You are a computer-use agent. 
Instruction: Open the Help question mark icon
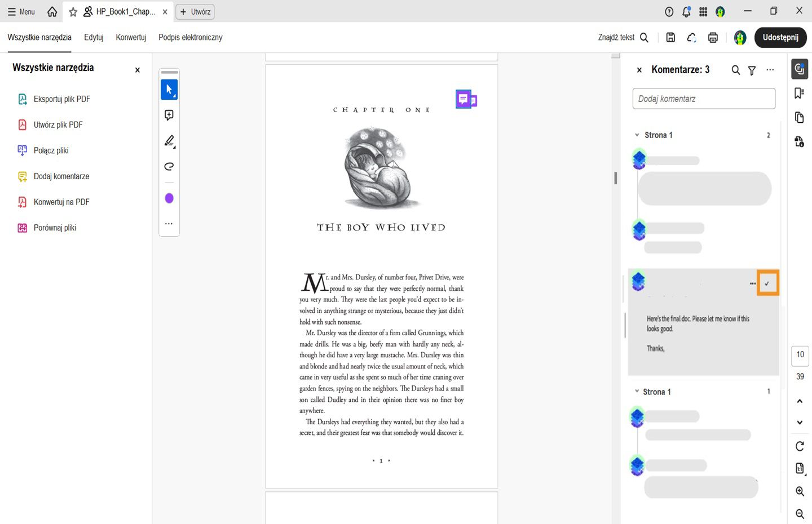(x=669, y=12)
